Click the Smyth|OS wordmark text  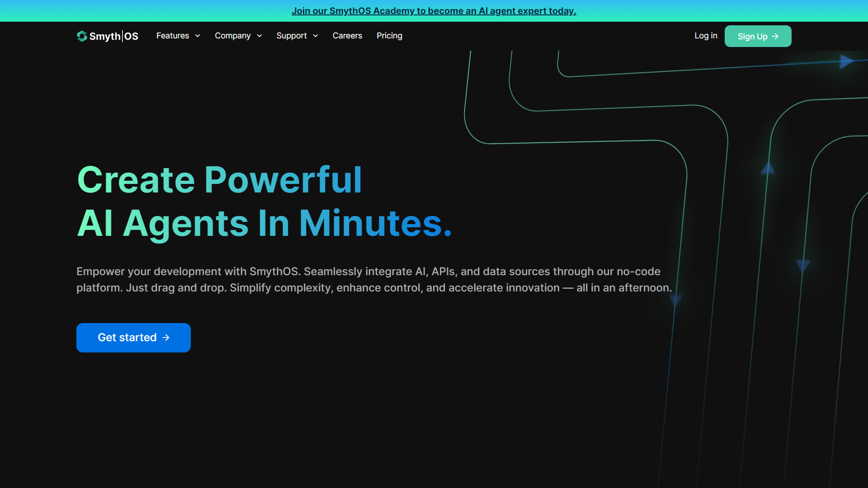[x=114, y=36]
